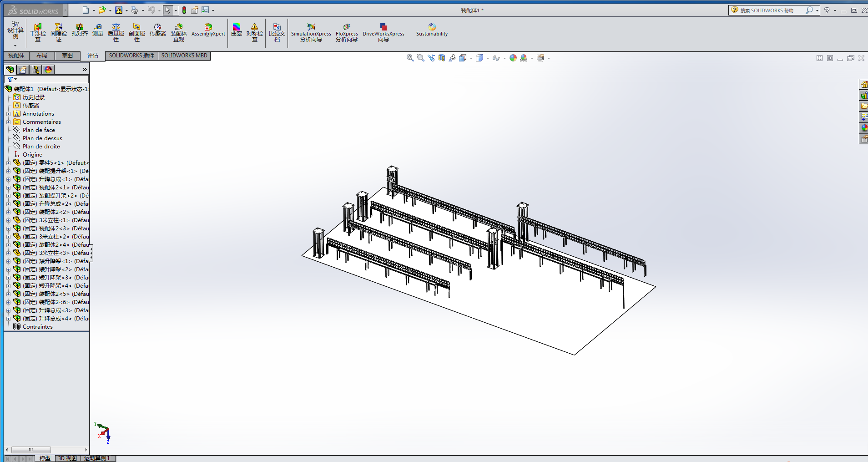
Task: Launch SimulationXpress 分析向导
Action: click(x=311, y=32)
